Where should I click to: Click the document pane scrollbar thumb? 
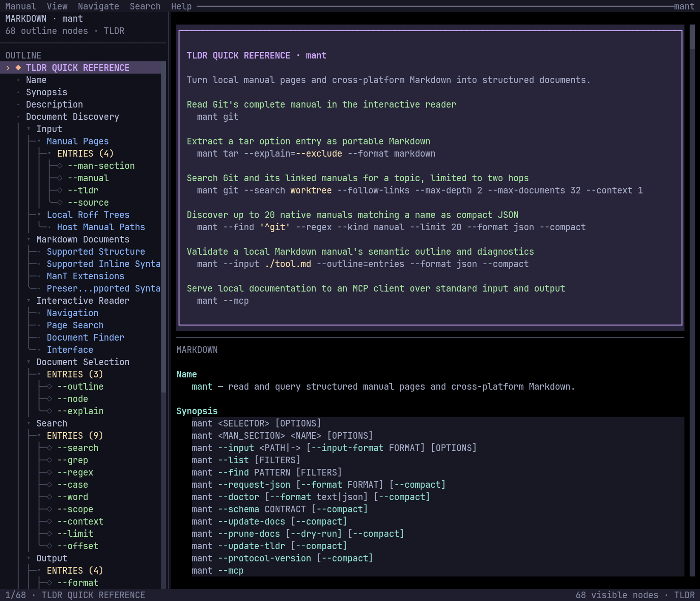[692, 37]
